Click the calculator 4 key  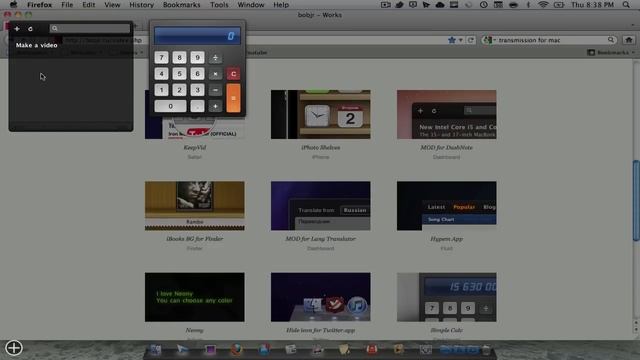161,74
